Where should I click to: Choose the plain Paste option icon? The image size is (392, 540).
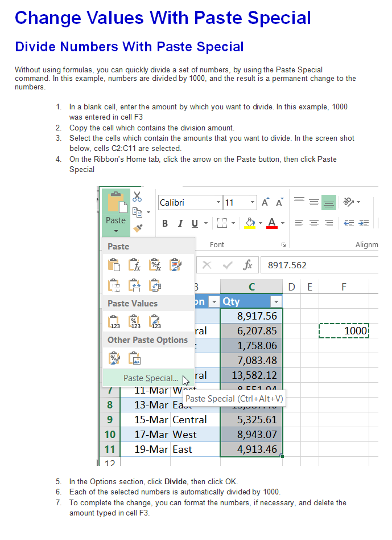pos(114,265)
